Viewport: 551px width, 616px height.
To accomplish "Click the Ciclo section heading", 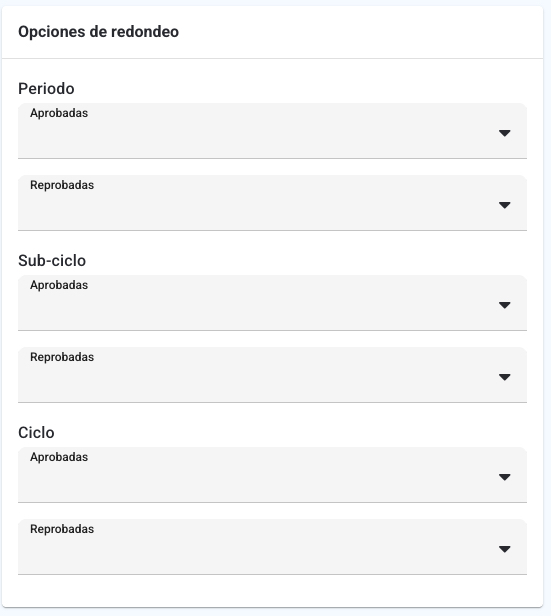I will 36,433.
